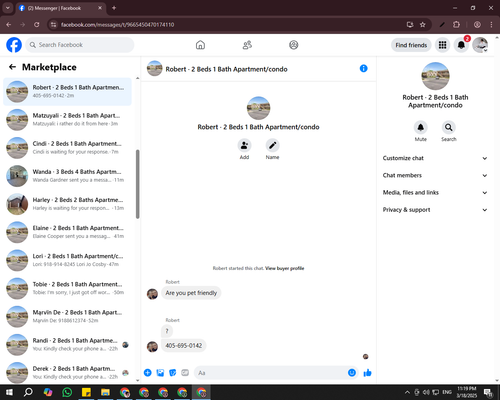500x400 pixels.
Task: Click the conversation list scrollbar
Action: (x=138, y=184)
